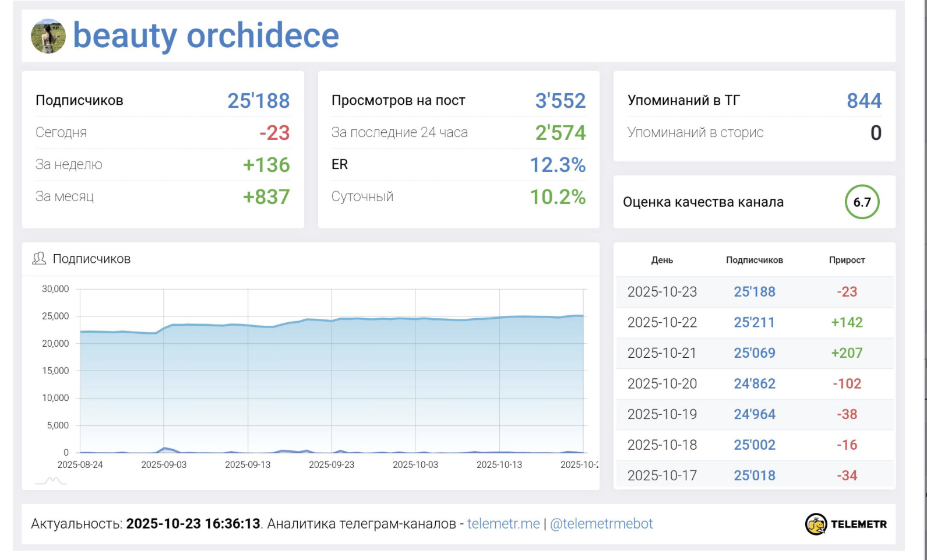Click subscriber count 25'211 in table
Screen dimensions: 927x560
(x=754, y=322)
